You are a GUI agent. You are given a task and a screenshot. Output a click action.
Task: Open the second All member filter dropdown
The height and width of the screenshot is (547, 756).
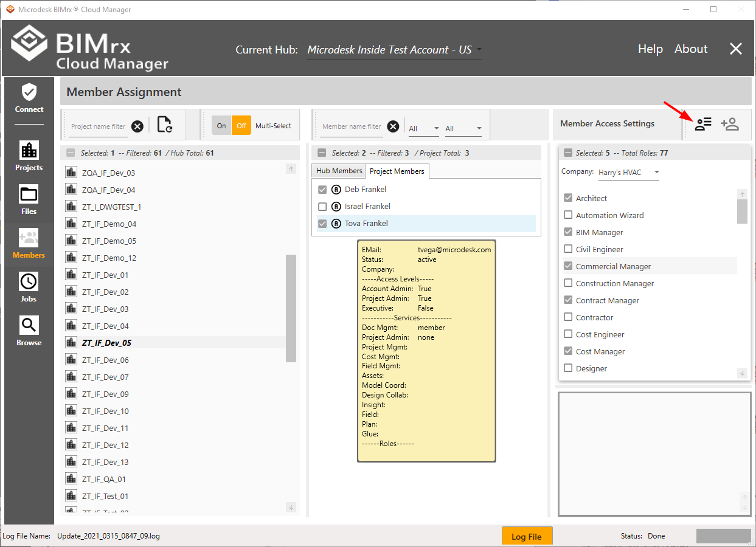click(x=463, y=128)
